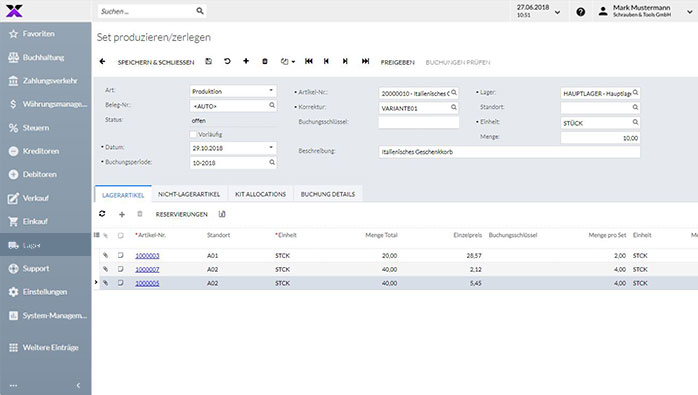698x395 pixels.
Task: Delete the grid row with the trash icon
Action: pos(140,214)
